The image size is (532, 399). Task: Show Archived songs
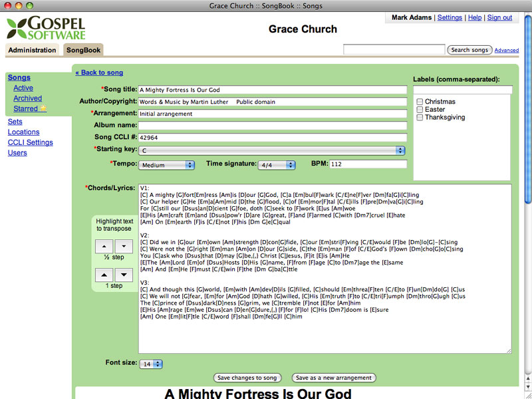(27, 98)
